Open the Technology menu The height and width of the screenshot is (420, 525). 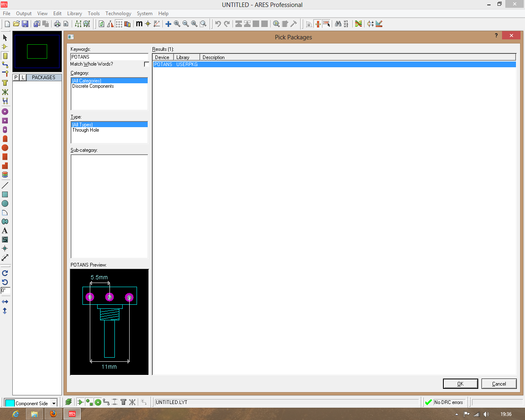pos(118,14)
